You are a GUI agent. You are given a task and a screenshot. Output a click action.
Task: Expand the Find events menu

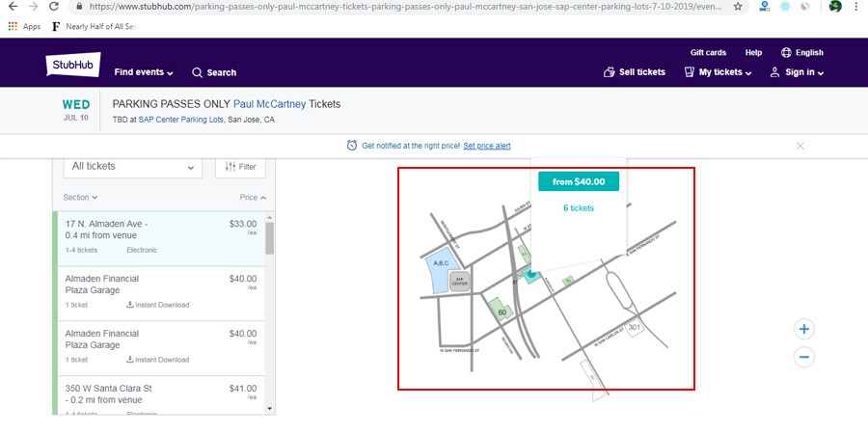(143, 72)
